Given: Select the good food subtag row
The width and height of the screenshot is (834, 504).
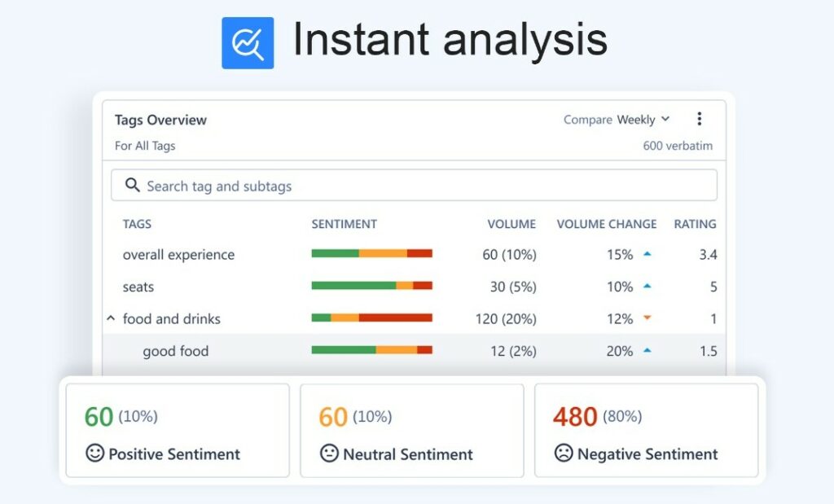Looking at the screenshot, I should click(x=175, y=351).
